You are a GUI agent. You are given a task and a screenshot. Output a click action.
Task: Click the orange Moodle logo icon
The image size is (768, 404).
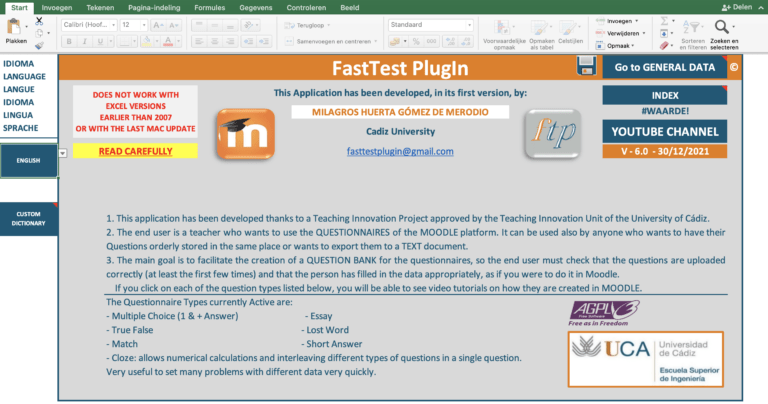[245, 134]
